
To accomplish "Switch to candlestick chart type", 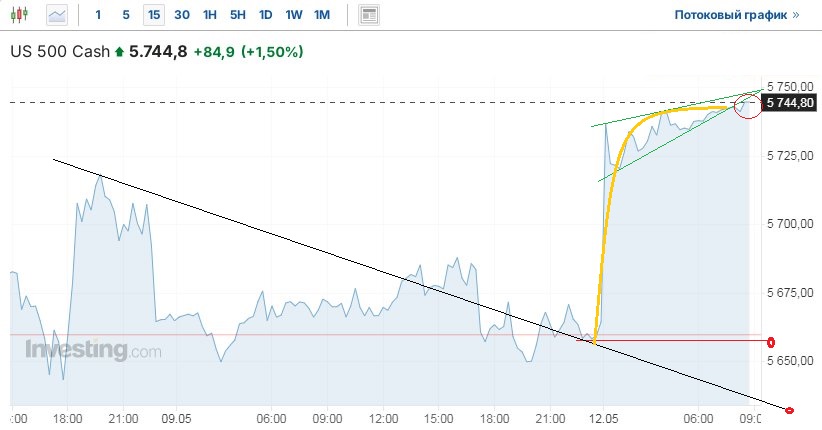I will (x=22, y=15).
